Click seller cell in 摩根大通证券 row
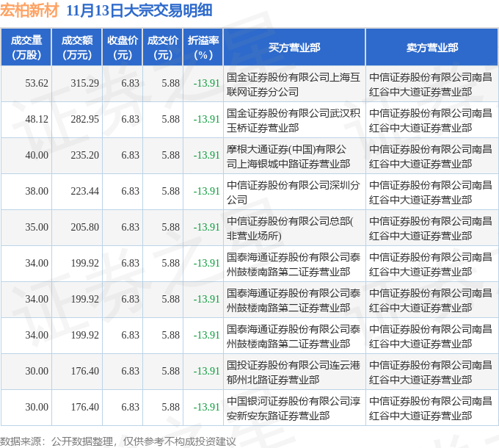 pyautogui.click(x=431, y=156)
